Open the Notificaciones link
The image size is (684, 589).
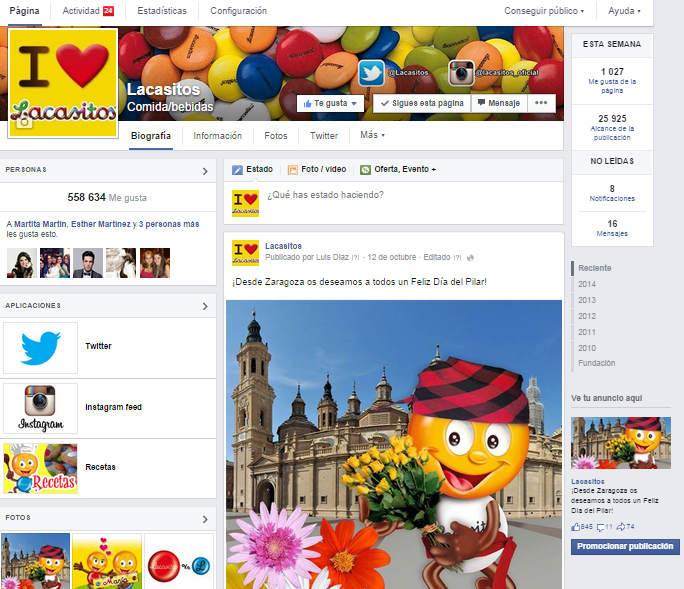[612, 199]
